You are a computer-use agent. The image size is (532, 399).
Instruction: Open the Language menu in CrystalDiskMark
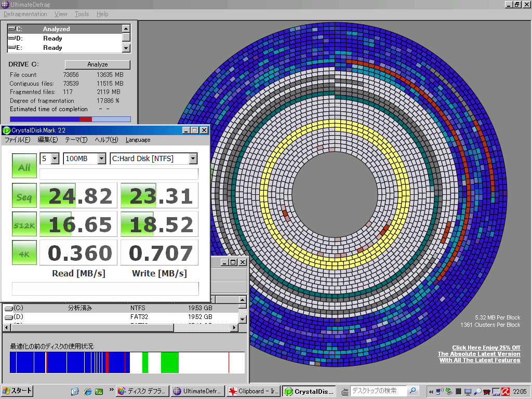tap(138, 140)
